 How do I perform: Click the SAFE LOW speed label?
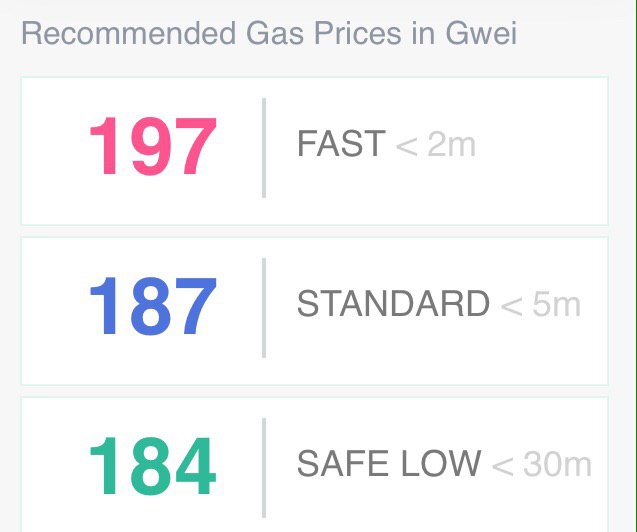tap(389, 463)
